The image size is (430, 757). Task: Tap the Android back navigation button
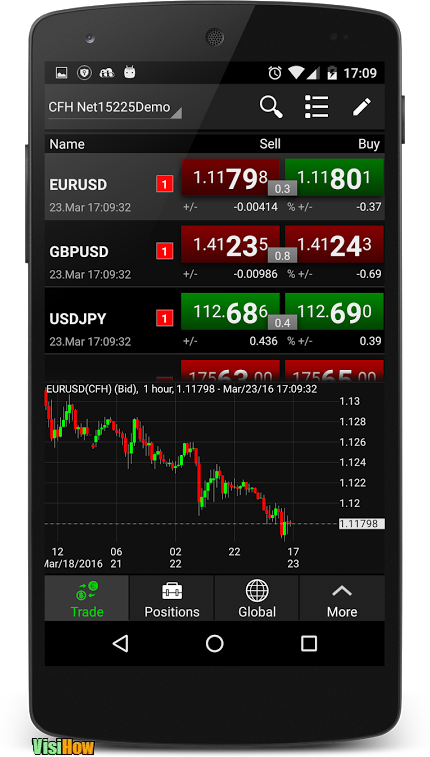121,644
